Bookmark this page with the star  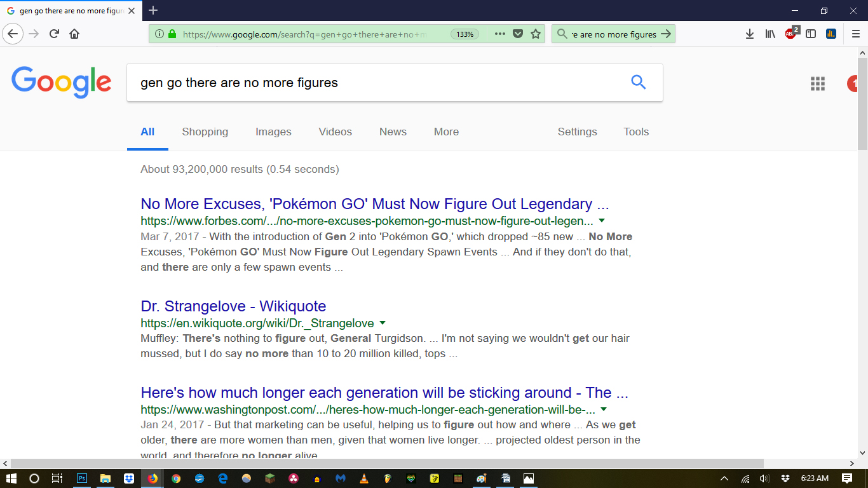click(x=536, y=34)
